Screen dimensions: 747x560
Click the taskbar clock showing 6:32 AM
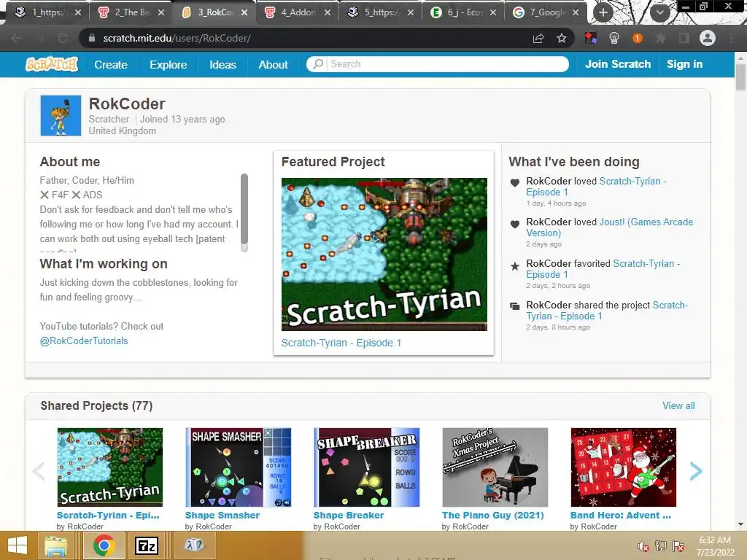pos(715,546)
